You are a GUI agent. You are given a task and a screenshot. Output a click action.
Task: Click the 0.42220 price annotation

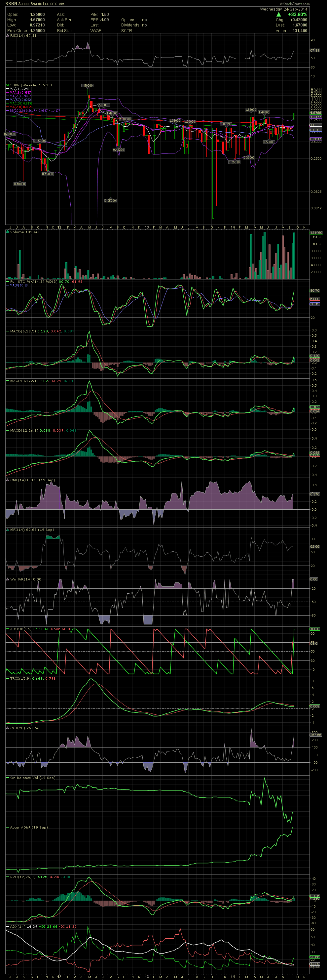click(119, 149)
